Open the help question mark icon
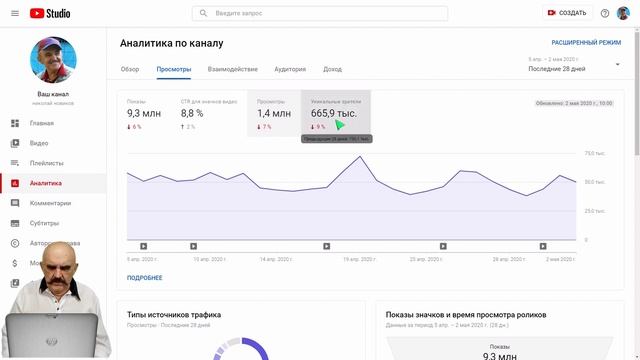Viewport: 640px width, 360px height. (x=604, y=13)
